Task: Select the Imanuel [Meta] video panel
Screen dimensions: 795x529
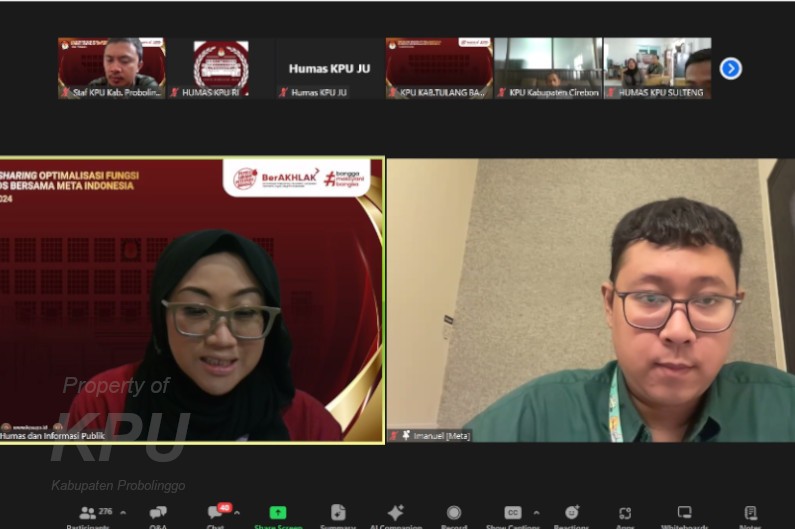Action: (x=591, y=300)
